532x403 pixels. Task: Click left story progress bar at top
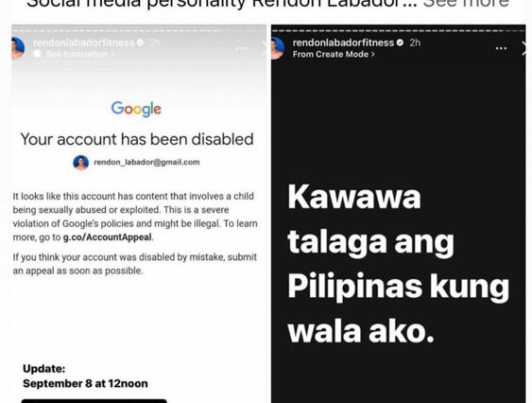coord(138,30)
